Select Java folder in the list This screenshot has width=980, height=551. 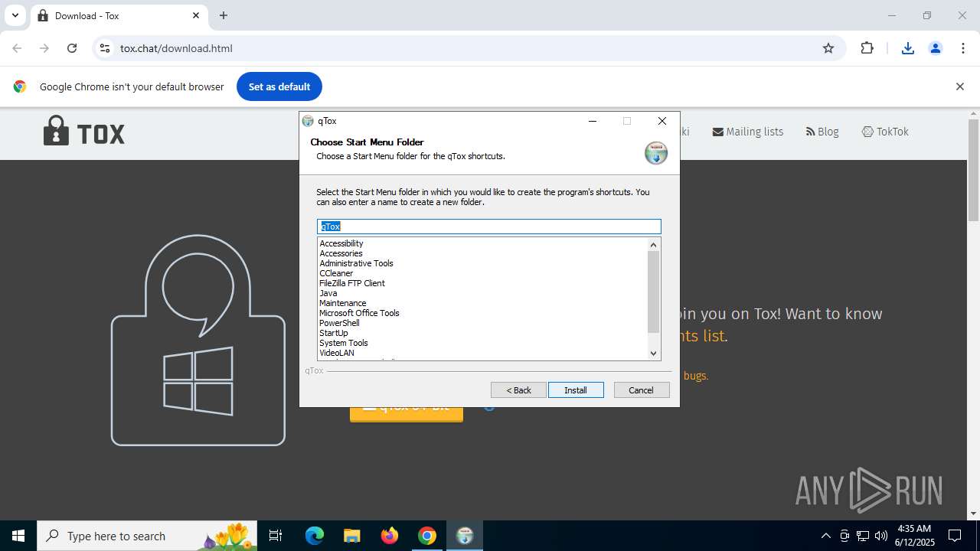328,293
